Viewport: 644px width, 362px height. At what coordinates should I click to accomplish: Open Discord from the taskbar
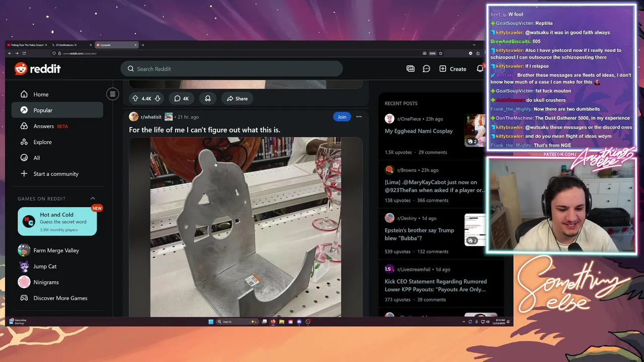pyautogui.click(x=299, y=322)
